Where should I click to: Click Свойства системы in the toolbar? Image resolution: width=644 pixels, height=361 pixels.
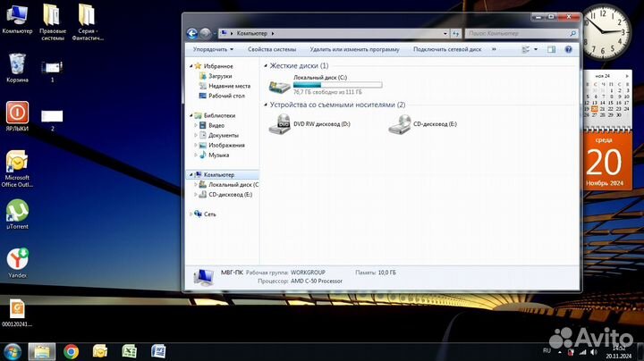pos(272,50)
